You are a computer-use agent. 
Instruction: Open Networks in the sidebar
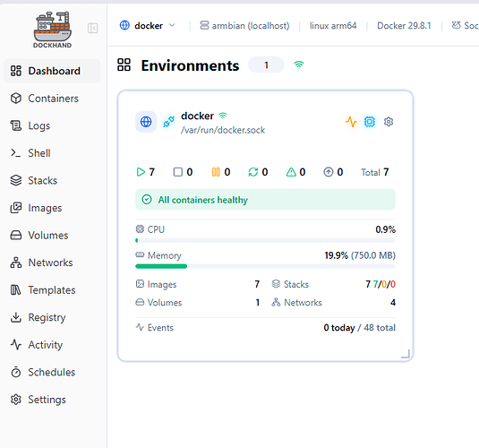52,263
